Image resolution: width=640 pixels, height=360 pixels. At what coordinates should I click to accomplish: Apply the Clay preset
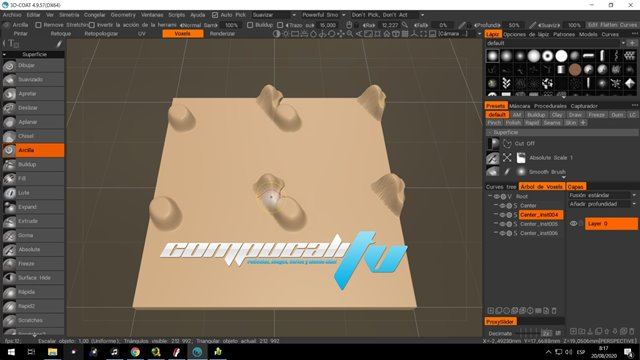[557, 115]
